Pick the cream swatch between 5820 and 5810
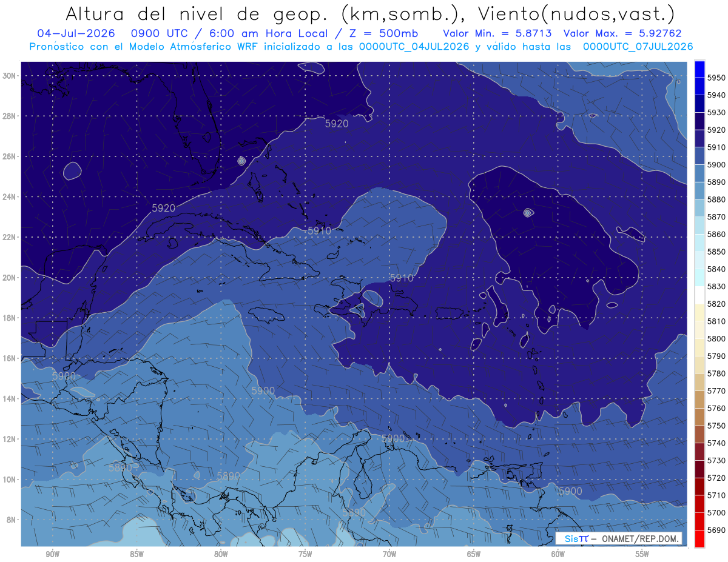728x562 pixels. pos(699,313)
